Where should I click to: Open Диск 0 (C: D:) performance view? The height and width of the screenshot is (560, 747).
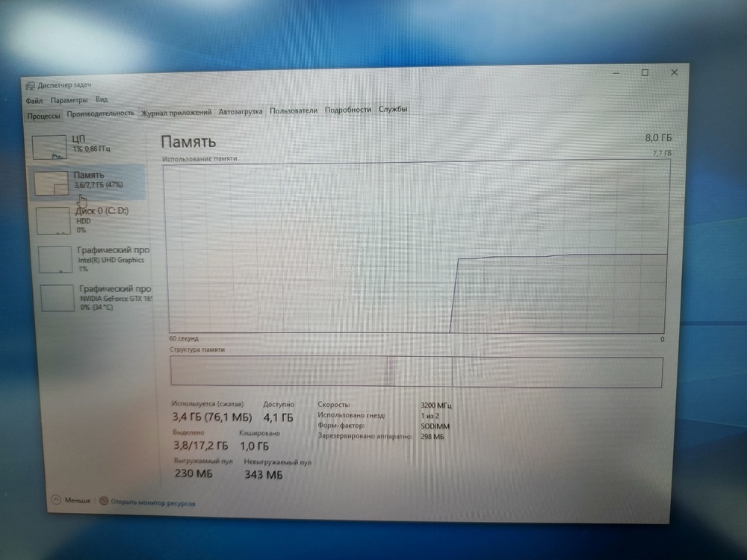92,220
